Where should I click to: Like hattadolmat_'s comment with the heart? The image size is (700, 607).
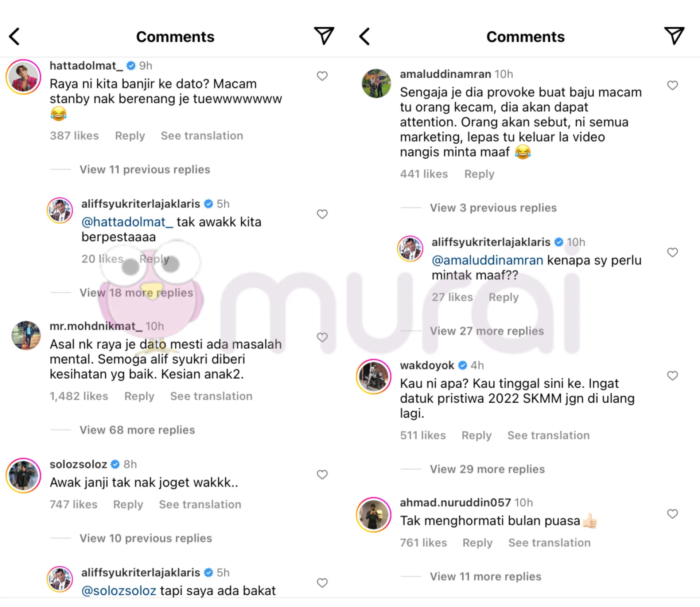pyautogui.click(x=322, y=76)
